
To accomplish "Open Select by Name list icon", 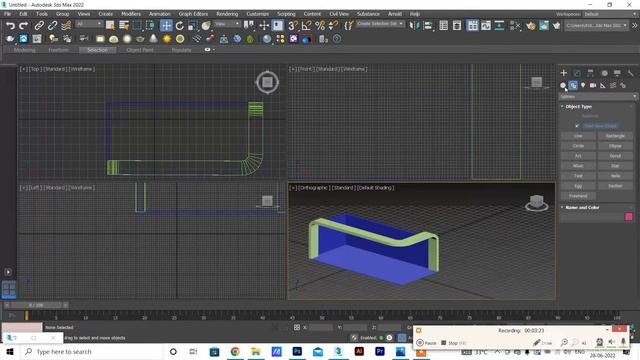I will 124,26.
